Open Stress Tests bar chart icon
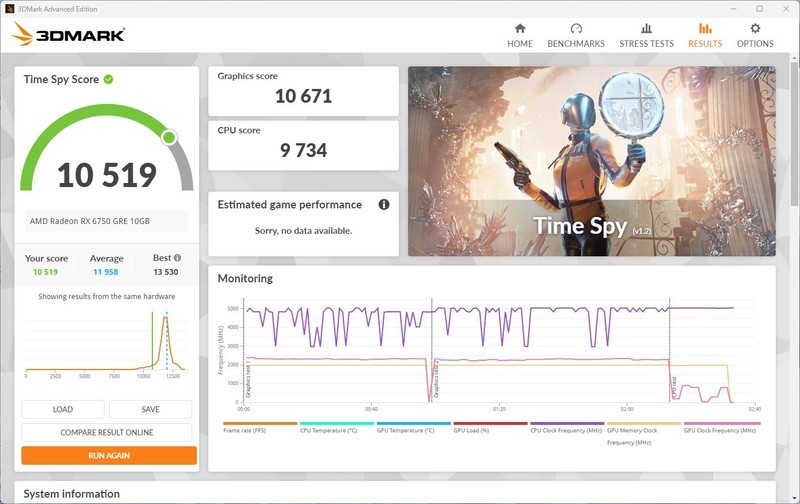 click(x=646, y=28)
